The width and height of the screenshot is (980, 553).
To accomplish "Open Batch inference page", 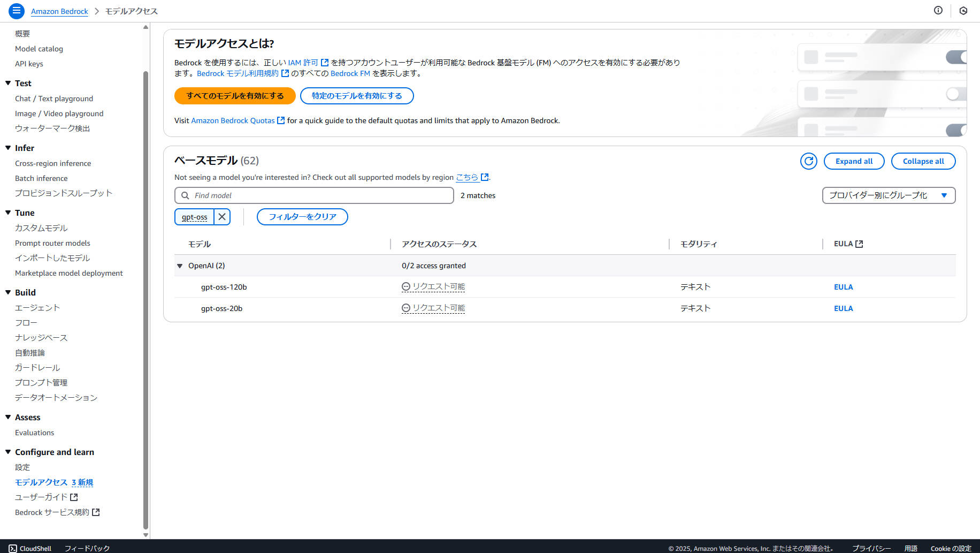I will pos(41,178).
